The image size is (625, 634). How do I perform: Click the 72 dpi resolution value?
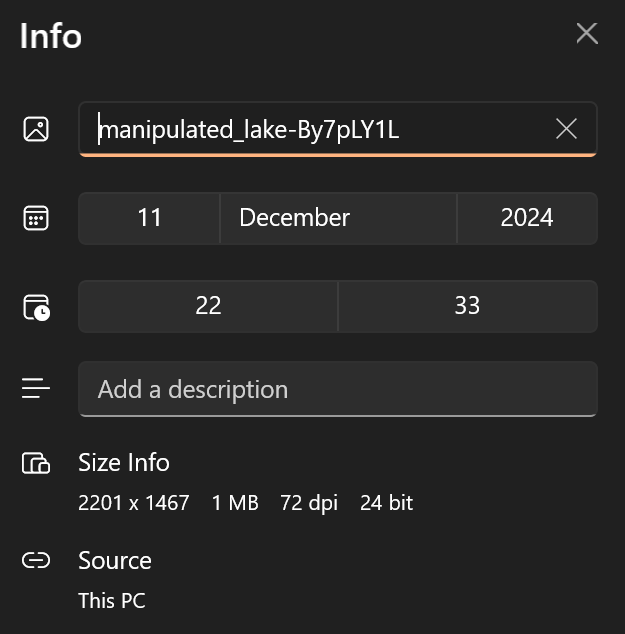(309, 503)
